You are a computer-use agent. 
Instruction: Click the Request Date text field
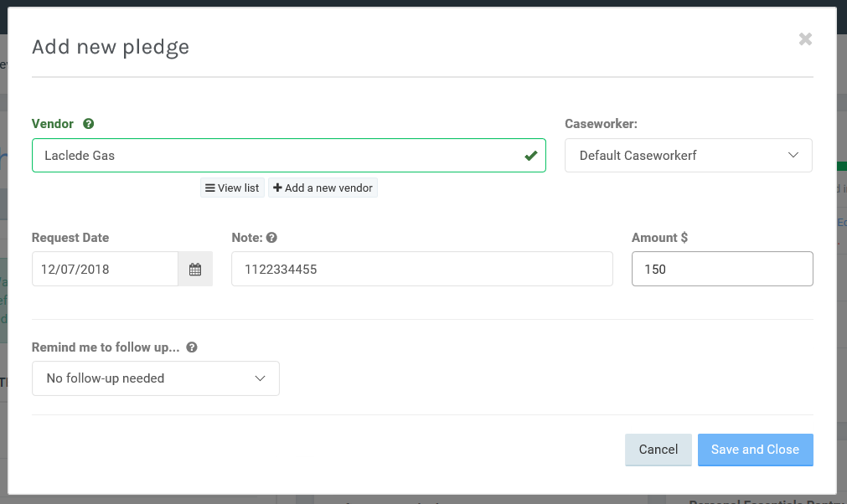click(105, 270)
